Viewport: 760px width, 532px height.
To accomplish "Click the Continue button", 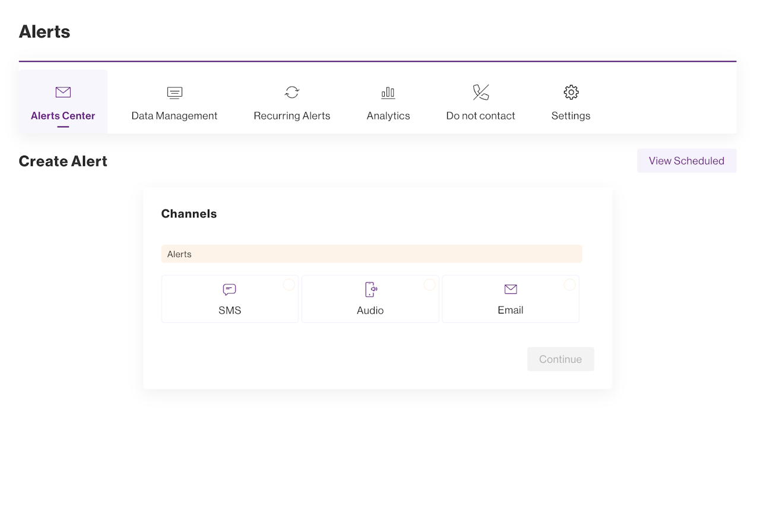I will [x=560, y=359].
